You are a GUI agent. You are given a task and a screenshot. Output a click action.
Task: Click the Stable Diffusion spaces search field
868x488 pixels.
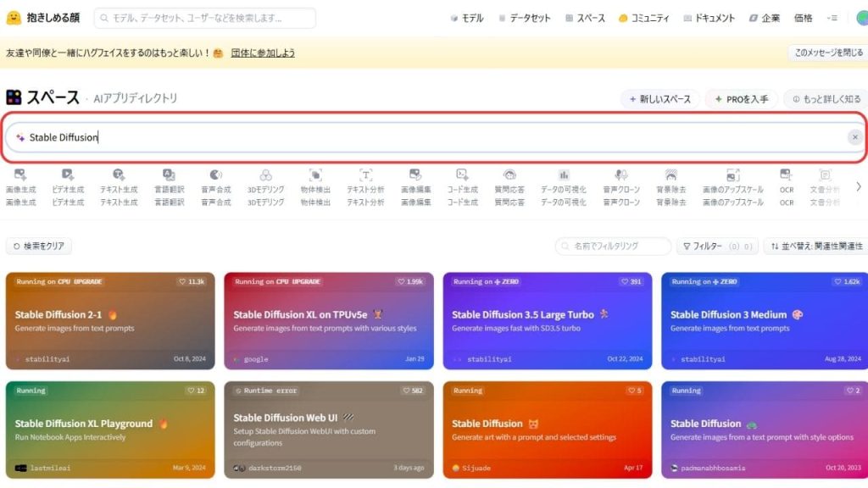click(435, 137)
